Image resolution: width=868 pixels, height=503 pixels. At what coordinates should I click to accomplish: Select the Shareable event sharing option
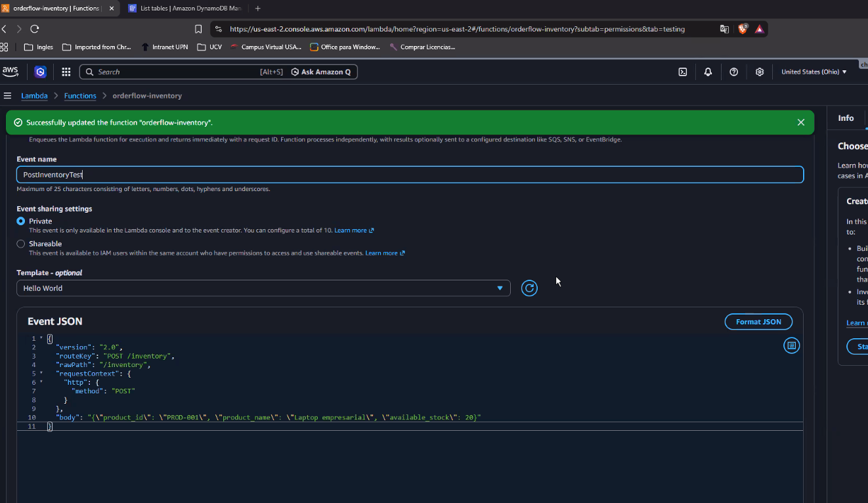[21, 244]
